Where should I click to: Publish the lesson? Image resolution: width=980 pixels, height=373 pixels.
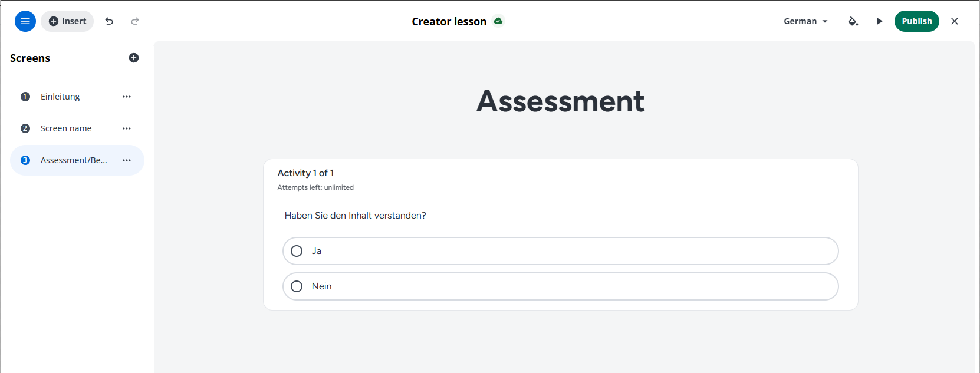[x=916, y=21]
